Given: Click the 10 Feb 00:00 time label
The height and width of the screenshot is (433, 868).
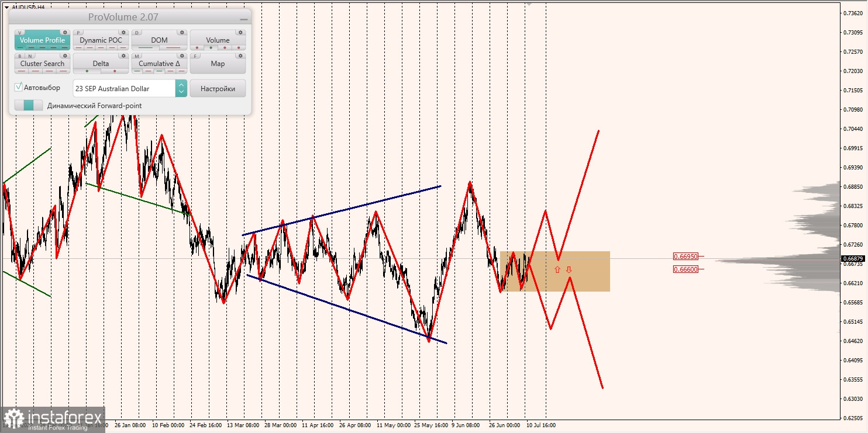Looking at the screenshot, I should tap(168, 425).
